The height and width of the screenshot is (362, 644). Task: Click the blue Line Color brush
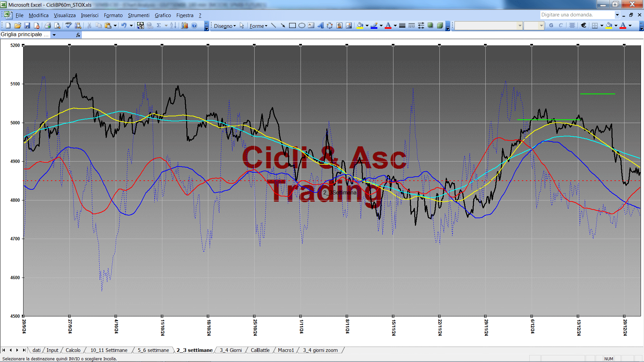coord(374,25)
